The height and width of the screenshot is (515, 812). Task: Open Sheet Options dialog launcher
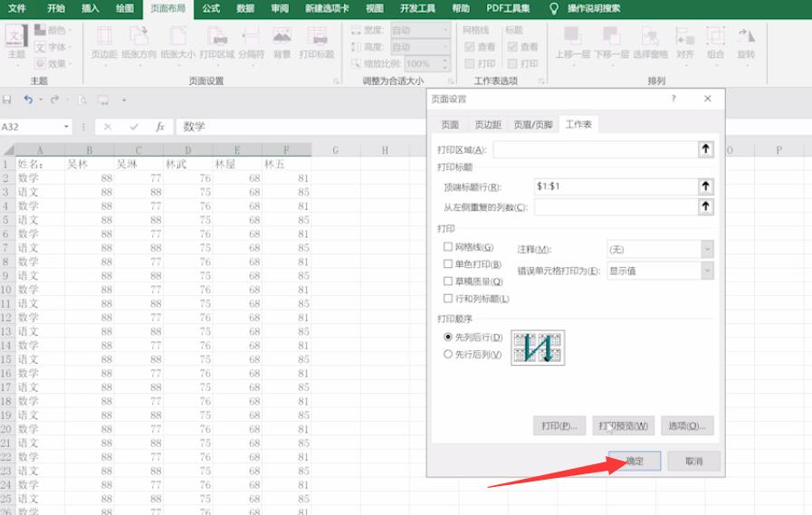(x=540, y=81)
